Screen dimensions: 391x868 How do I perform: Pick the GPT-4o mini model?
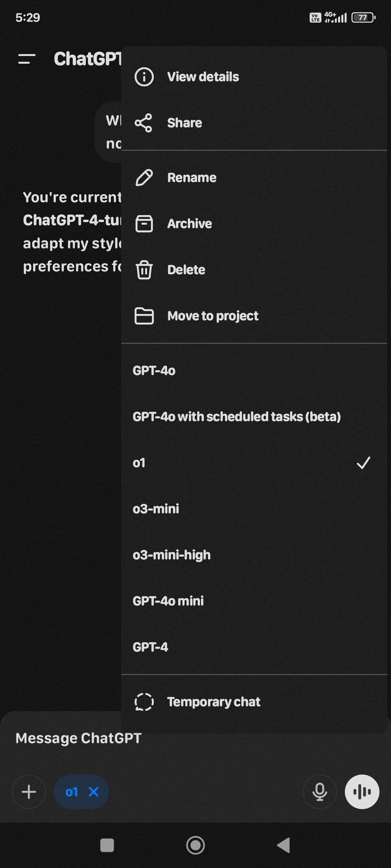254,601
